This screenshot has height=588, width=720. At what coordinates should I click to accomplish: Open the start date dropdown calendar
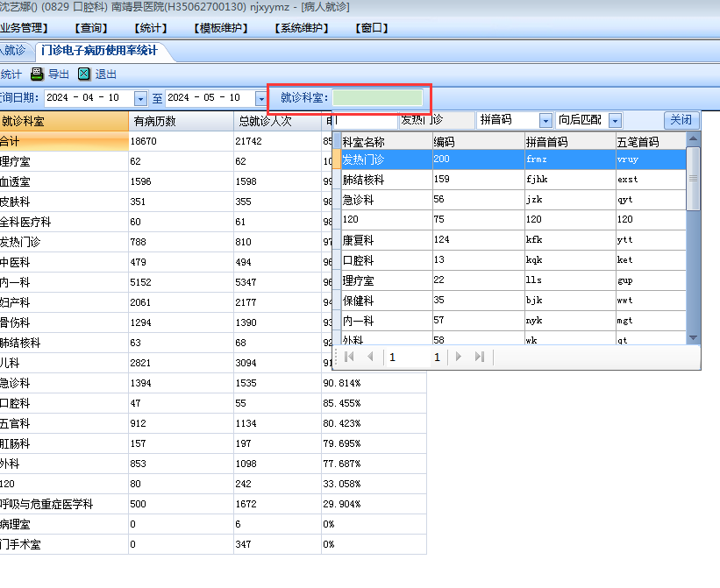[140, 98]
